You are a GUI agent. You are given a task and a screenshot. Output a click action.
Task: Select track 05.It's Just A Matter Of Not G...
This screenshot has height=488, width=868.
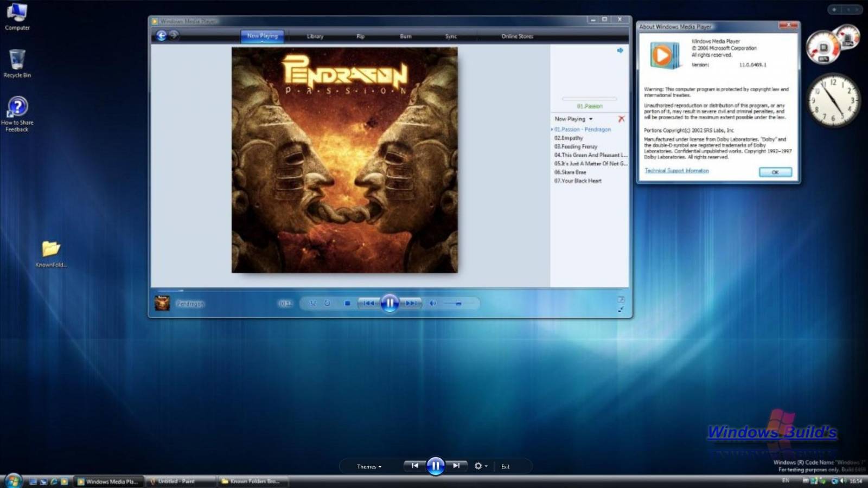(590, 163)
